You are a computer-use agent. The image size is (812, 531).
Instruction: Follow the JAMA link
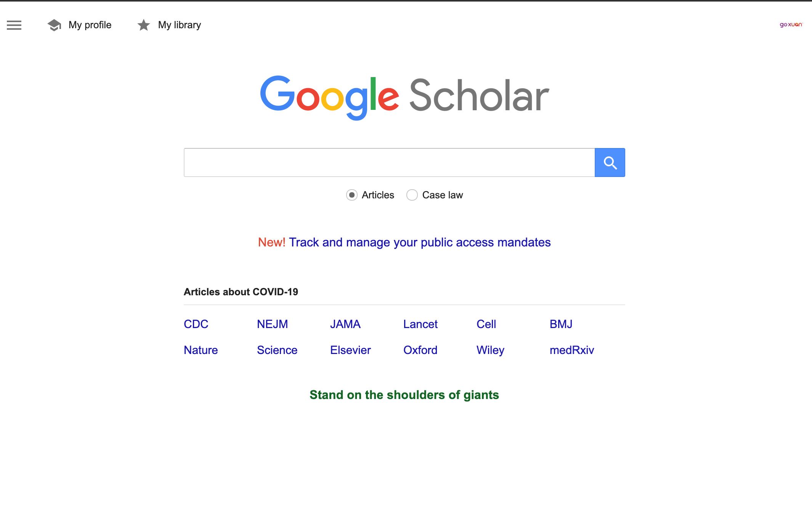click(345, 324)
